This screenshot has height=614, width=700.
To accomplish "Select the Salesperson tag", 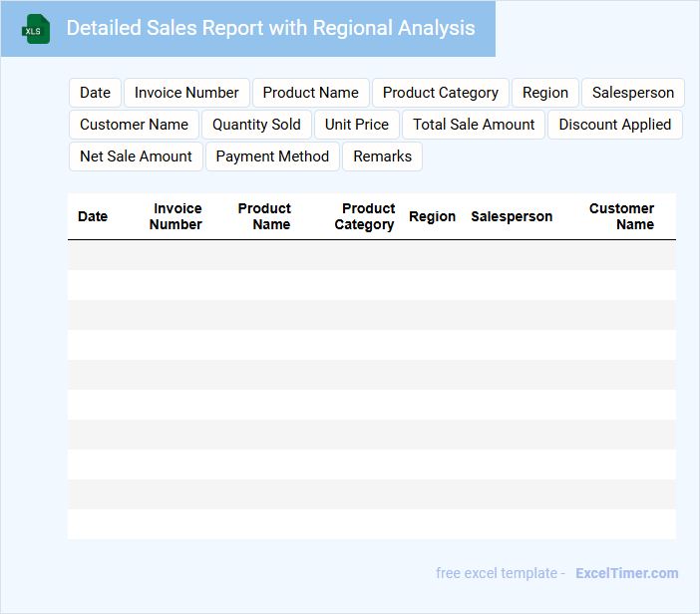I will [x=632, y=93].
